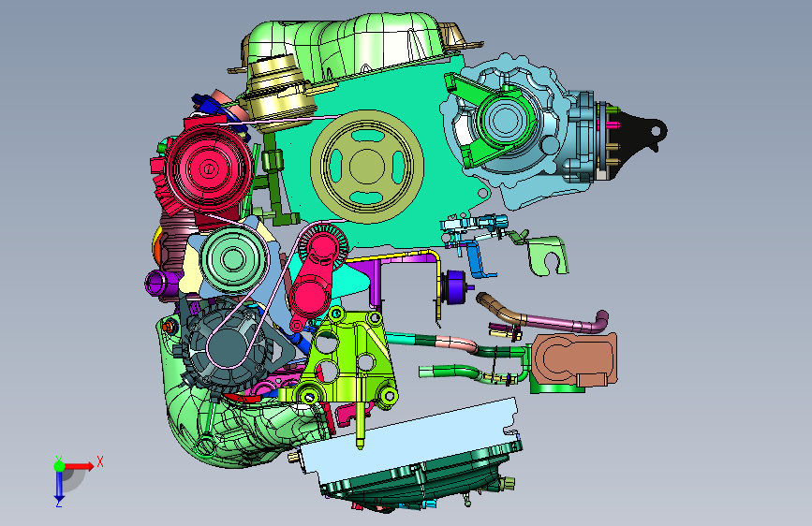Select the light green hook-shaped clip bracket
The width and height of the screenshot is (812, 526).
point(548,255)
